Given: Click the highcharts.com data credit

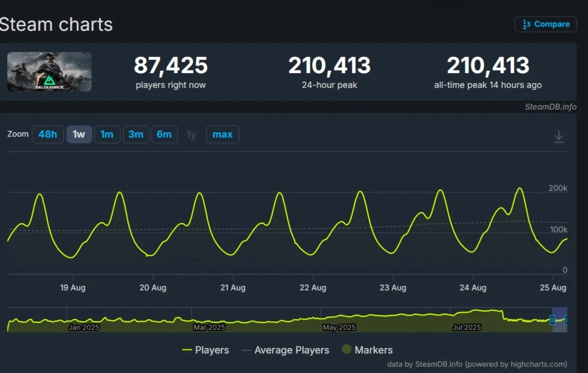Looking at the screenshot, I should 477,364.
